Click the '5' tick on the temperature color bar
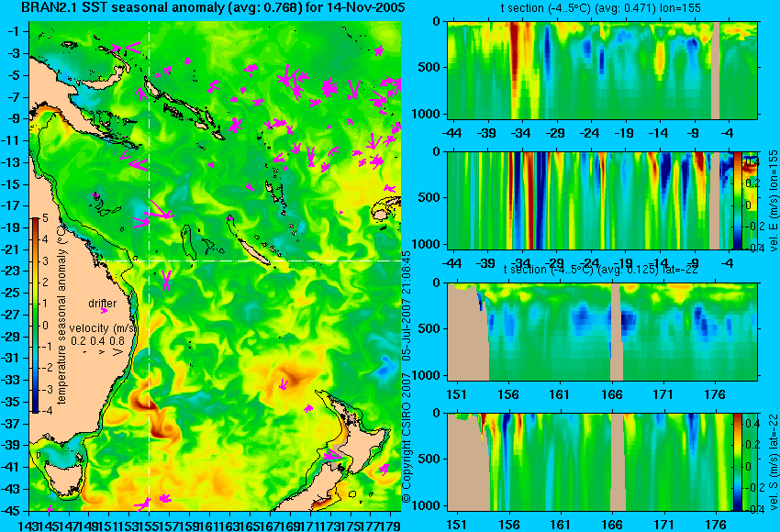The width and height of the screenshot is (780, 532). tap(45, 217)
